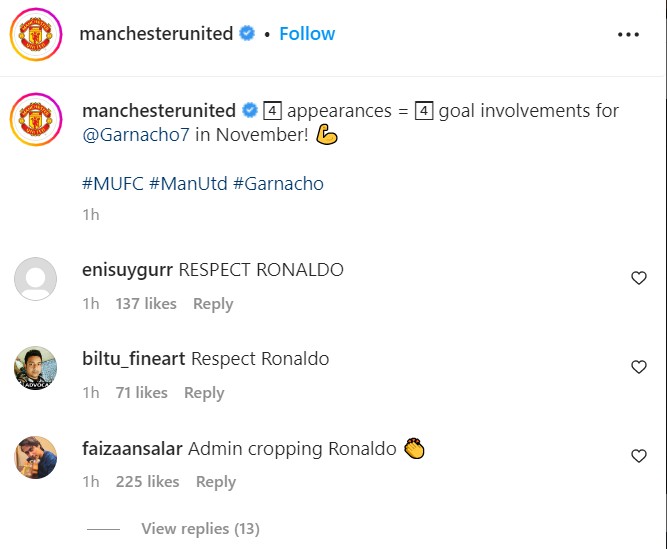Image resolution: width=667 pixels, height=549 pixels.
Task: Like faizaansalar's Admin cropping Ronaldo comment
Action: pyautogui.click(x=639, y=456)
